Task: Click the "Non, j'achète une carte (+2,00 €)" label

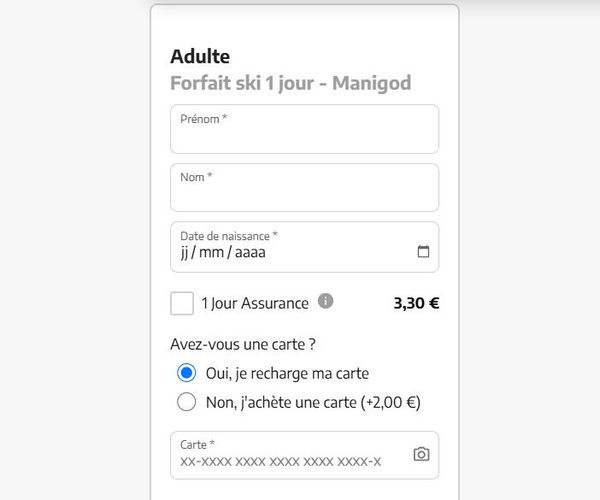Action: tap(313, 402)
